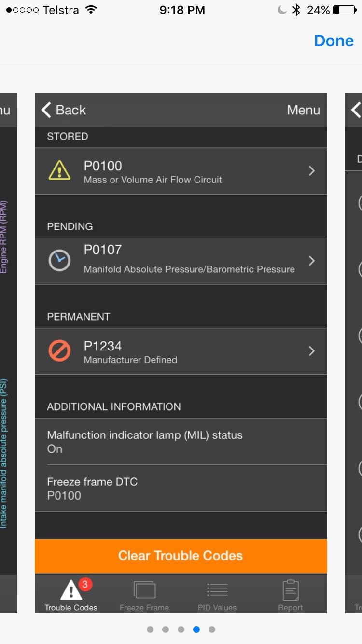Expand P1234 details with right chevron
The image size is (362, 644).
click(312, 351)
